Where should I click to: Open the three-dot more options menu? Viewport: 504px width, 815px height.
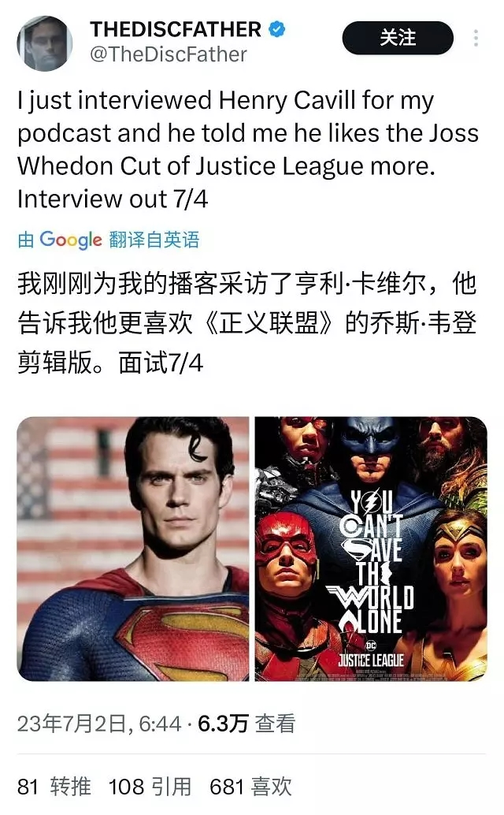click(x=476, y=38)
